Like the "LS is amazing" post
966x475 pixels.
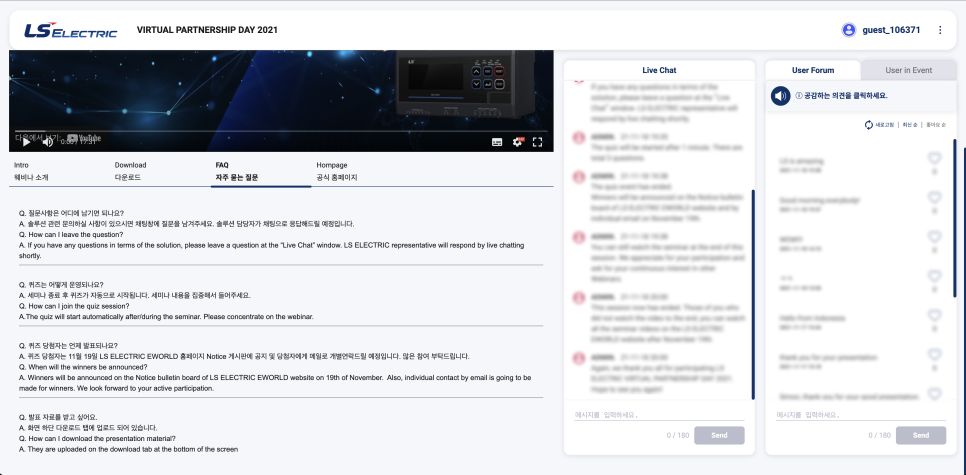coord(935,159)
